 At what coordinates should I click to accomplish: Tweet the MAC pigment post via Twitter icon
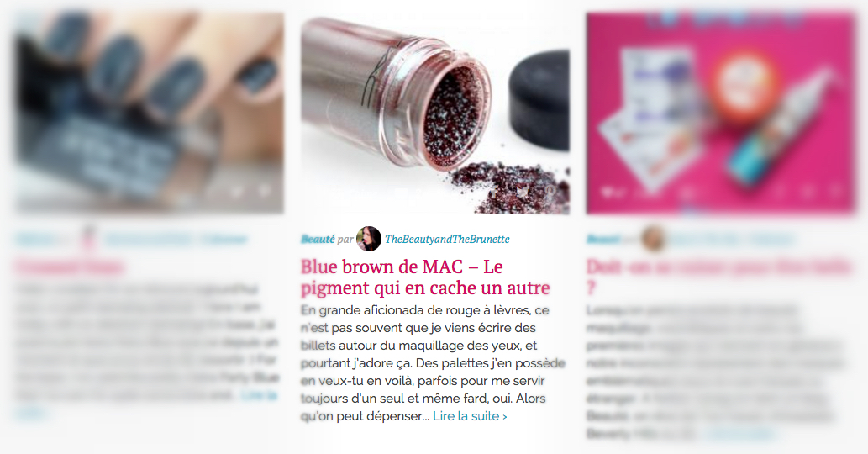point(522,192)
